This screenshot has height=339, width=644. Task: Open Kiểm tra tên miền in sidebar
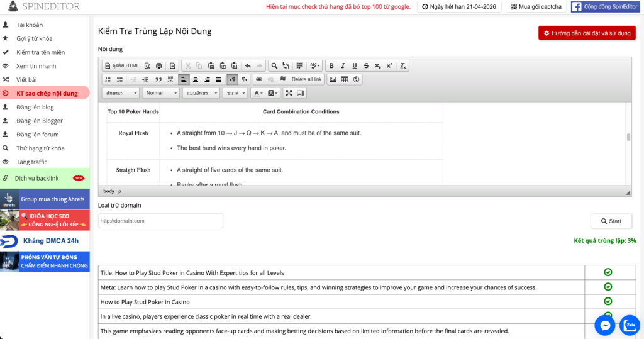40,52
